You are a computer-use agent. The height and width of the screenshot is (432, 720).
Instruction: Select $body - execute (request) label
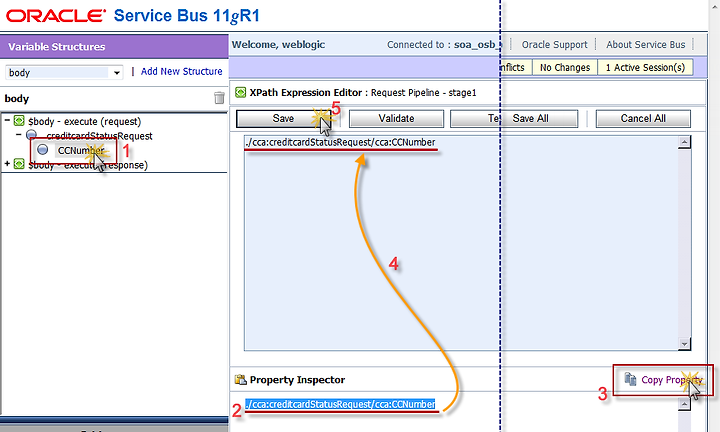point(84,121)
